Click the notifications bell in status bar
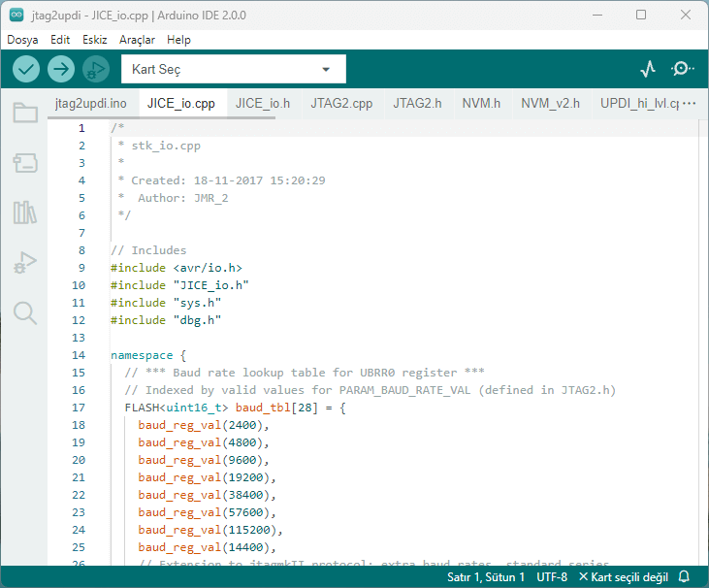The image size is (709, 588). pos(684,576)
